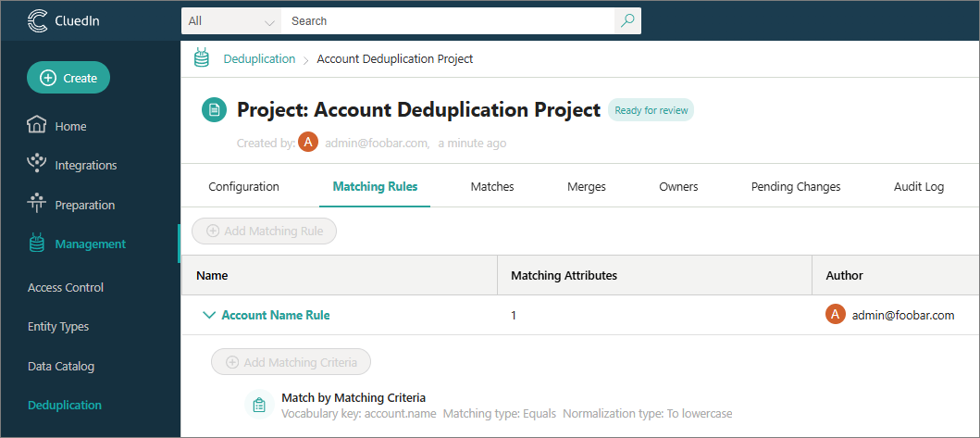980x438 pixels.
Task: Click the Create button
Action: 68,78
